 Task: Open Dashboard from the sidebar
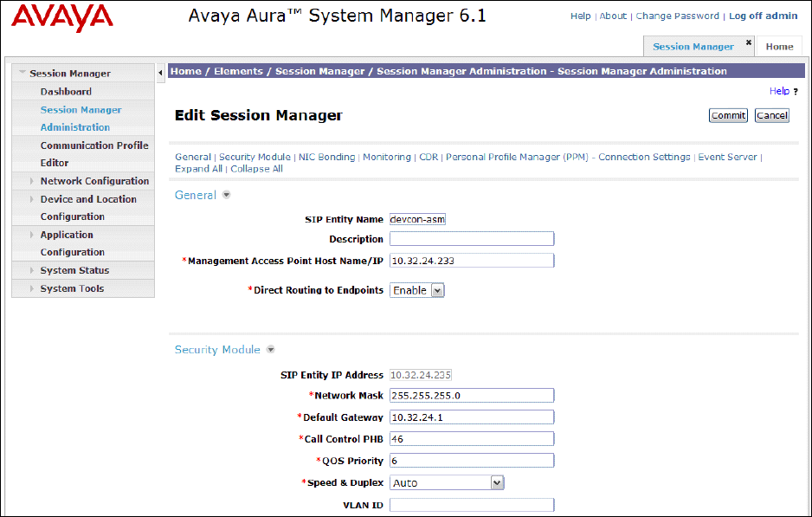(66, 92)
